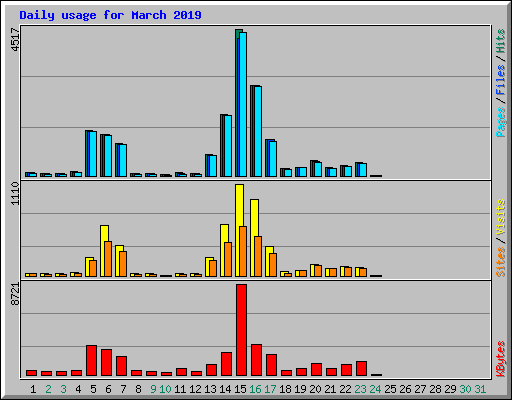Click green day label '2' on the x-axis
This screenshot has height=400, width=512.
coord(48,389)
